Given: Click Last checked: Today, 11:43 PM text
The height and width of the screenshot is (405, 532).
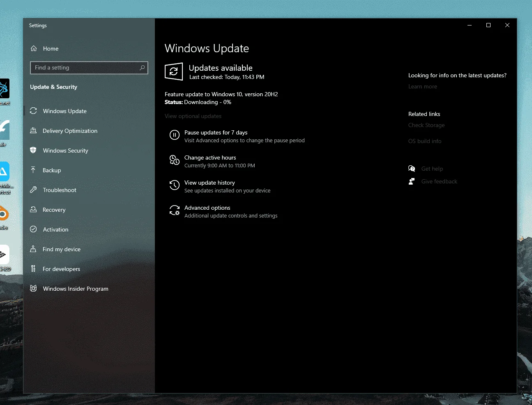Looking at the screenshot, I should [x=227, y=77].
